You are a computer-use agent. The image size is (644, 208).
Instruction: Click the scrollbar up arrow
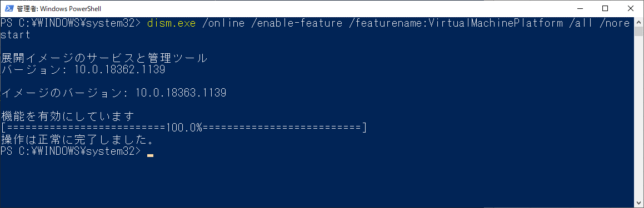pos(638,22)
